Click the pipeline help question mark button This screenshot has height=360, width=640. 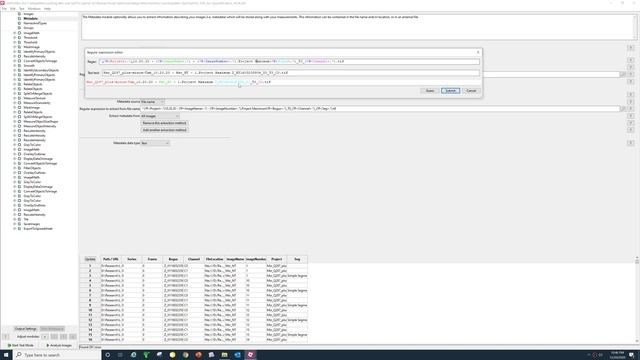tap(6, 337)
